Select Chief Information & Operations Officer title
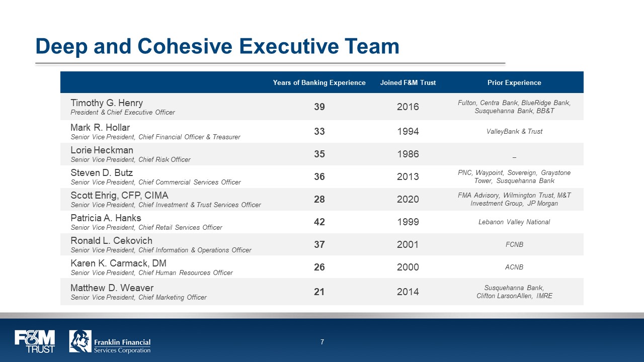The height and width of the screenshot is (362, 644). (161, 250)
